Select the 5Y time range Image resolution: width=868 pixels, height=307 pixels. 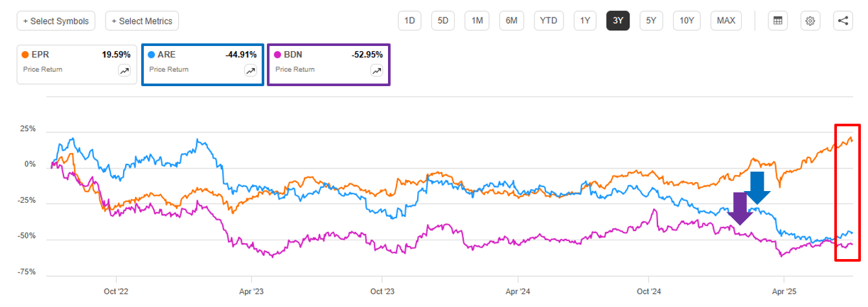pos(651,21)
